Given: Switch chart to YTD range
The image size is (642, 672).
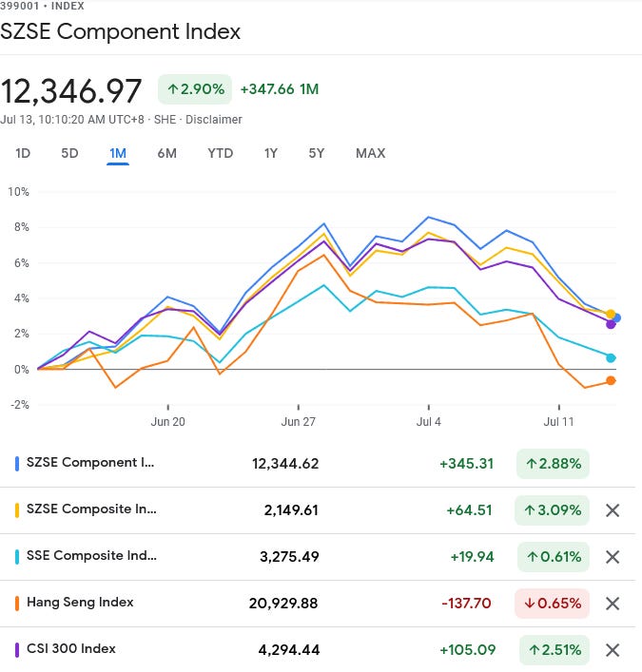Looking at the screenshot, I should click(x=221, y=153).
